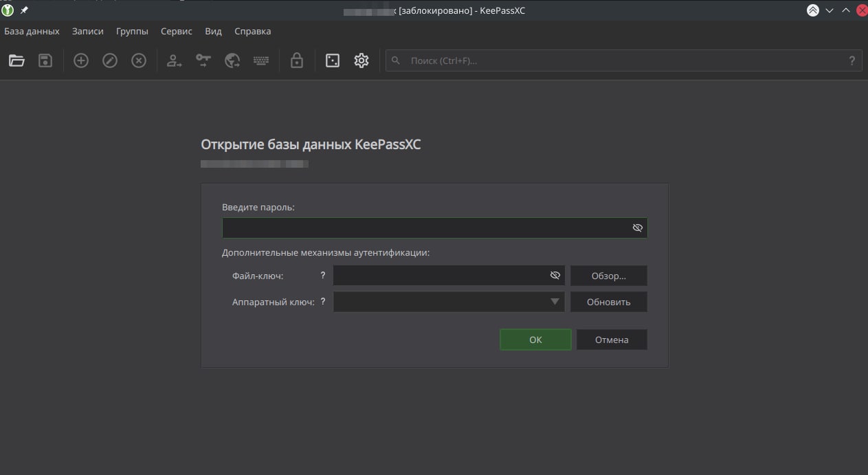Click the Delete entry X icon
The image size is (868, 475).
tap(139, 60)
